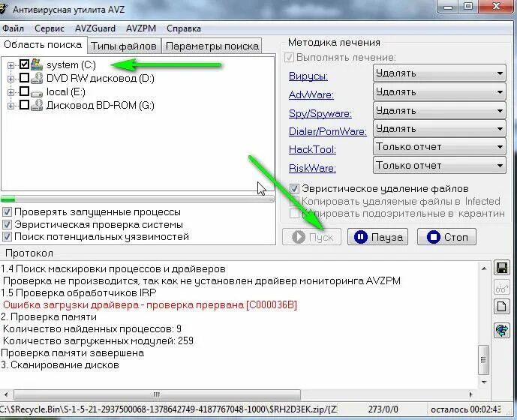This screenshot has height=420, width=517.
Task: Click the Spy/Spyware link
Action: tap(320, 114)
